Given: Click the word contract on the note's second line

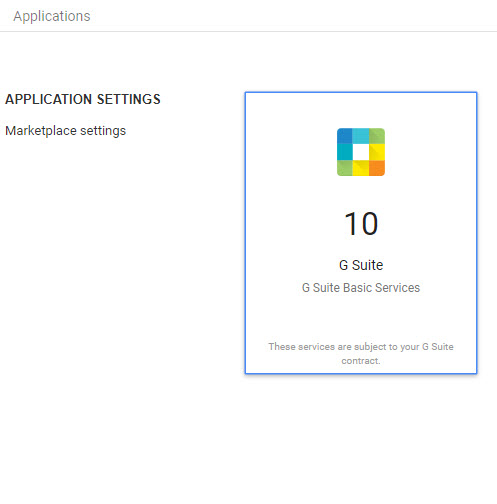Looking at the screenshot, I should coord(360,361).
